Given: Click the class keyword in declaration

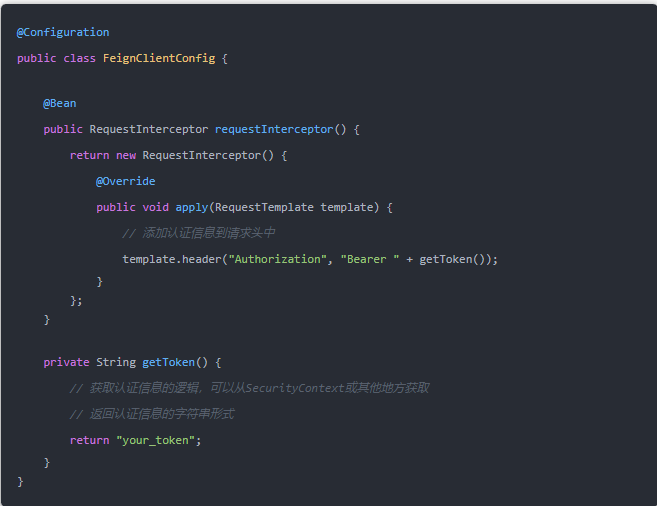Looking at the screenshot, I should (x=79, y=58).
